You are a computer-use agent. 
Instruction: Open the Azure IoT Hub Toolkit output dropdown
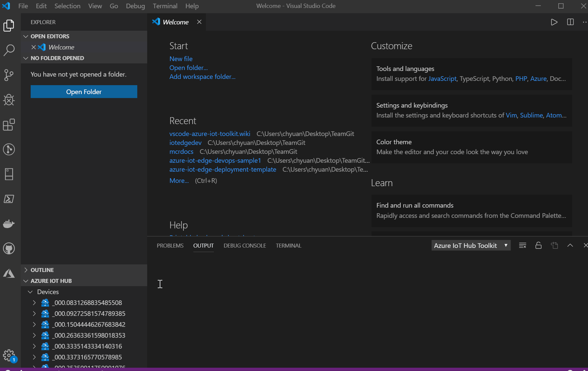coord(471,245)
